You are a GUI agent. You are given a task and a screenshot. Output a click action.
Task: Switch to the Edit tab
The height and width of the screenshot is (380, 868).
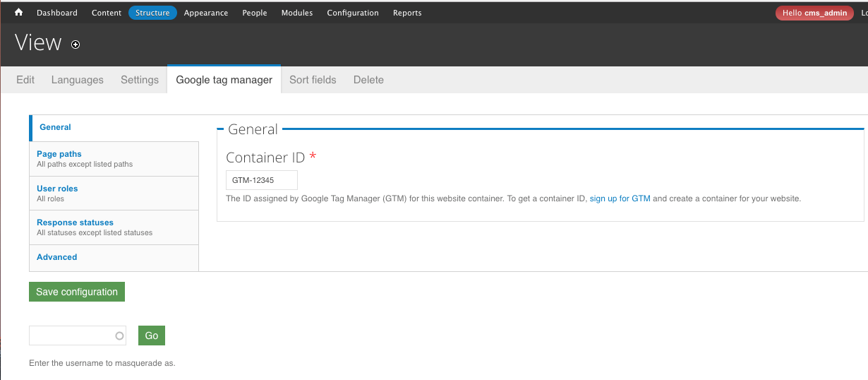(25, 80)
